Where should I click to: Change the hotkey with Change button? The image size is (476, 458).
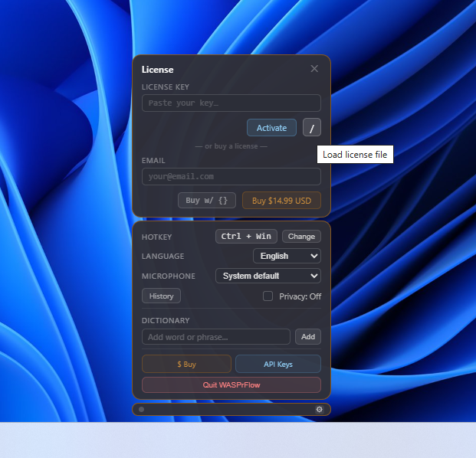(301, 237)
